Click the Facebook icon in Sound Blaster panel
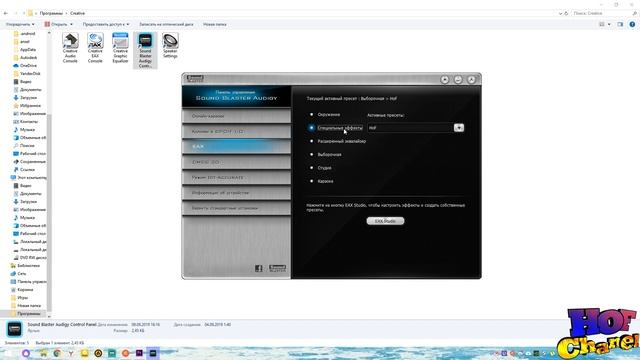 click(259, 268)
